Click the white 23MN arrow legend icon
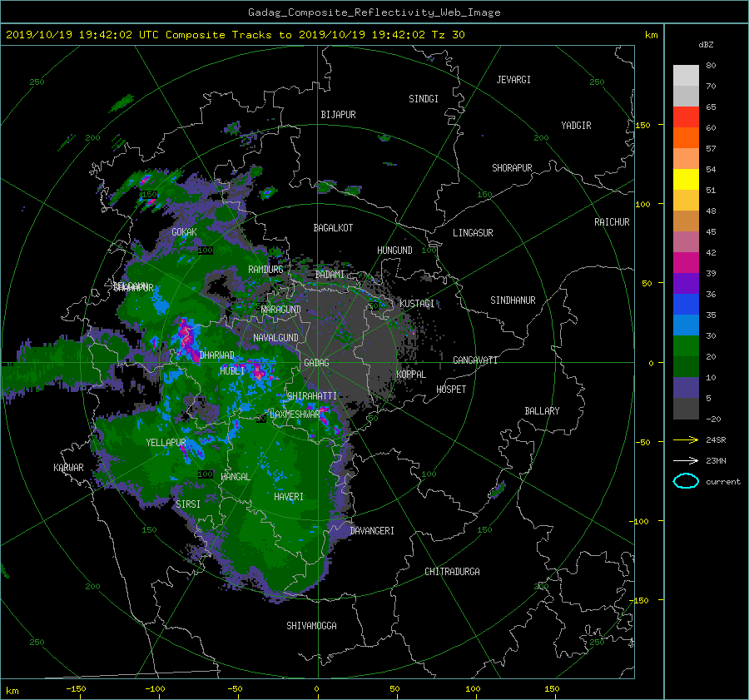The image size is (749, 700). point(686,460)
